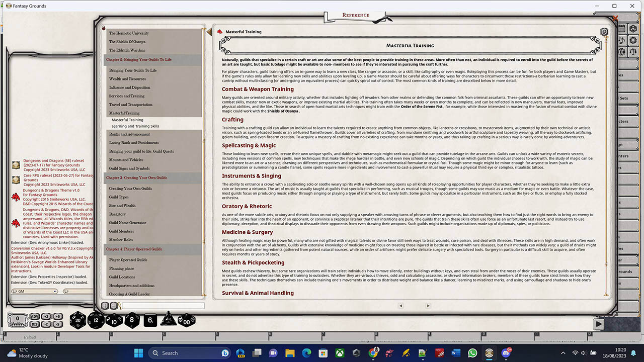
Task: Roll the d12 die in the dice tray
Action: 96,320
